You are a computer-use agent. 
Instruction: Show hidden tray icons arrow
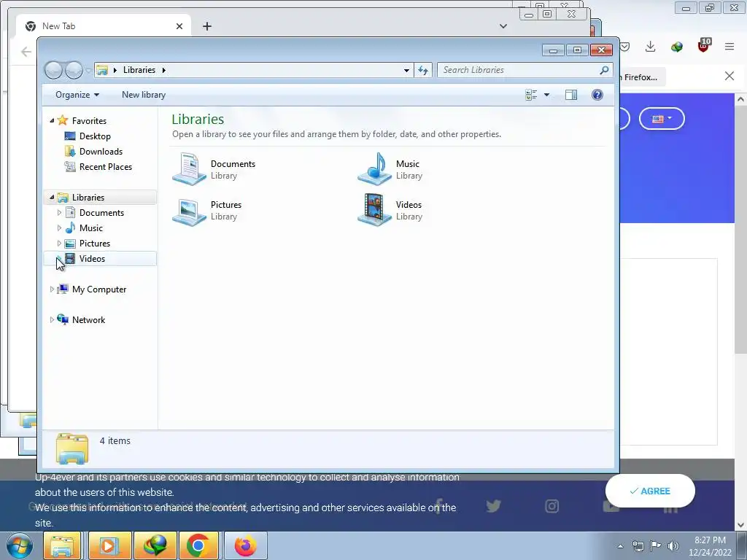tap(620, 546)
